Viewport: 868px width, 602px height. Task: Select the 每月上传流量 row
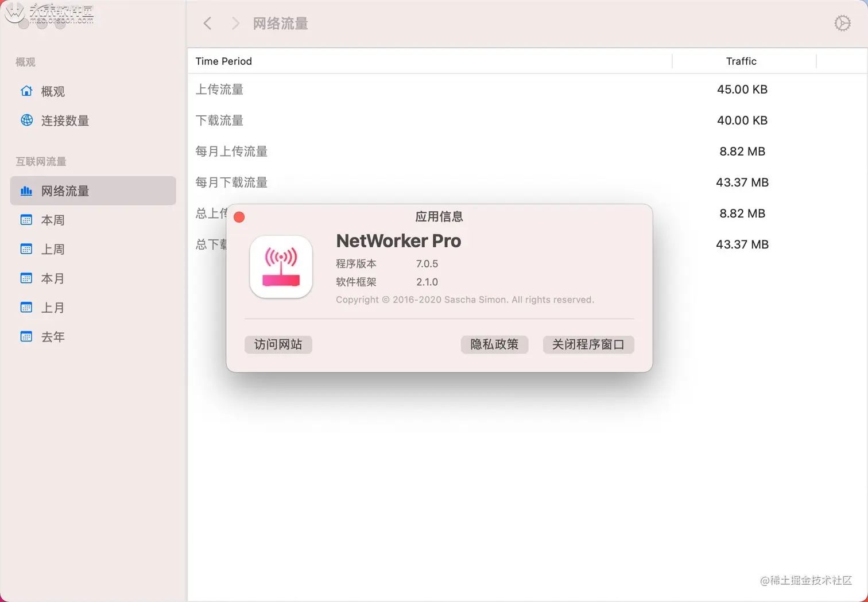click(x=528, y=152)
